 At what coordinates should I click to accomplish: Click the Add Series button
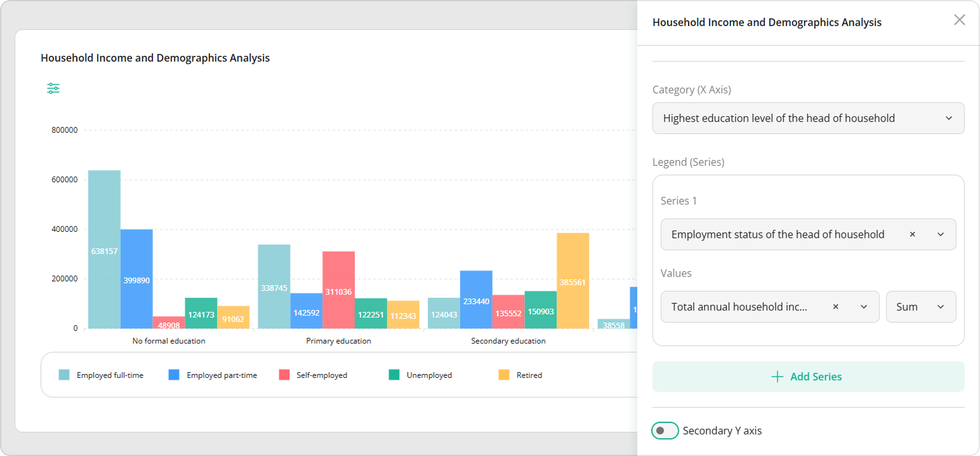point(808,376)
